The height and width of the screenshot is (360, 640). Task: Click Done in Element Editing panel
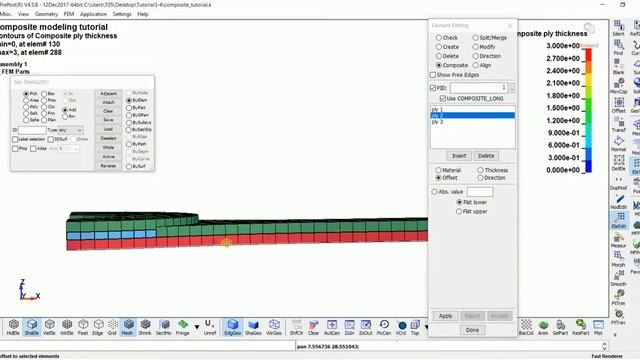click(472, 330)
